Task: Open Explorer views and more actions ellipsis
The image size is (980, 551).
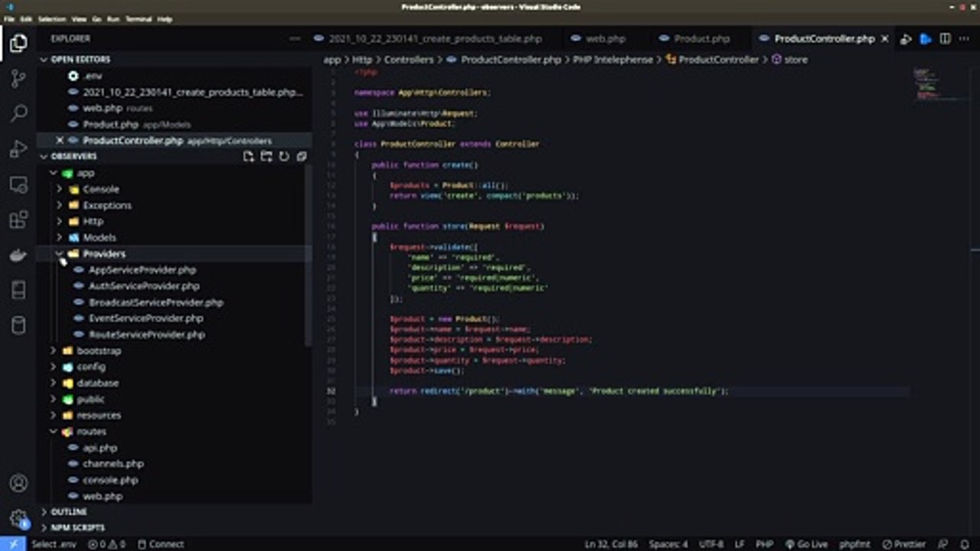Action: 295,38
